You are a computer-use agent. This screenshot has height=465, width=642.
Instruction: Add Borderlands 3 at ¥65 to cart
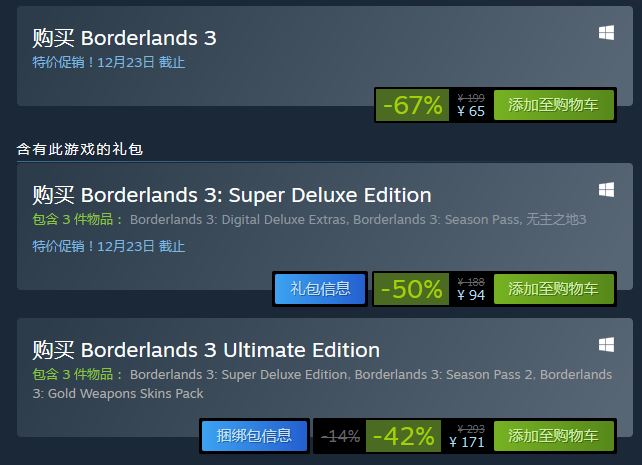554,105
